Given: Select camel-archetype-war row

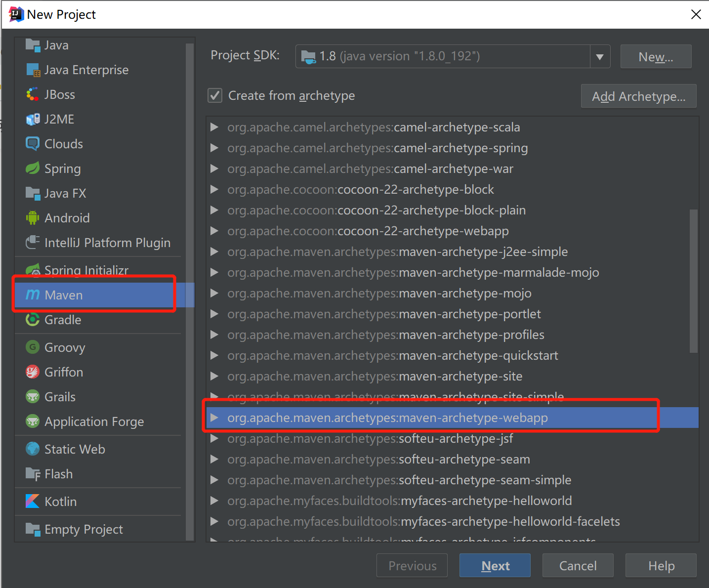Looking at the screenshot, I should click(x=452, y=168).
